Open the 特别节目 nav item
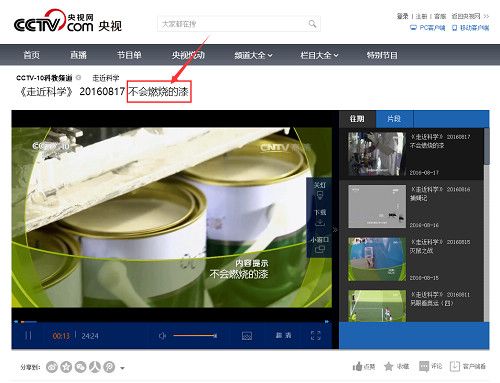The image size is (500, 383). point(382,55)
